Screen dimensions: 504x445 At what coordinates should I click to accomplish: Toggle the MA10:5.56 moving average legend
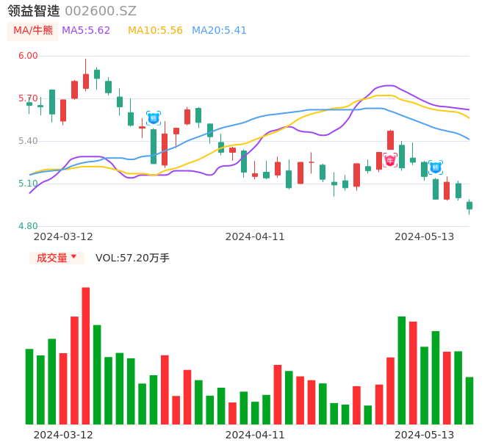click(x=155, y=31)
